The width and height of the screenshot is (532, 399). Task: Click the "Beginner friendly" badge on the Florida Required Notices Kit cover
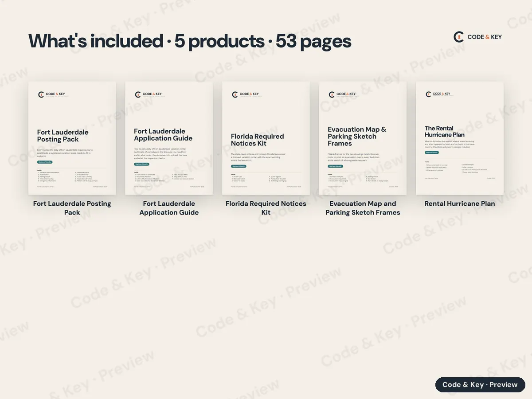(x=239, y=166)
